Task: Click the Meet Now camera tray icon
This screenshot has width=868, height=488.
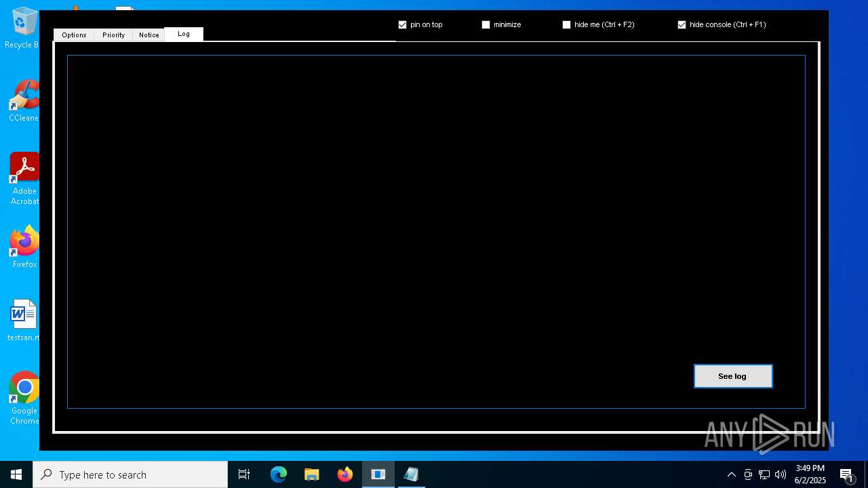Action: click(748, 474)
